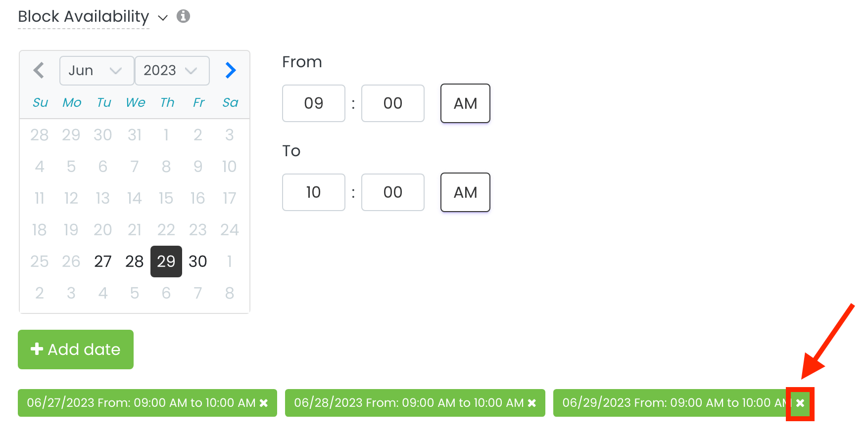Viewport: 868px width, 438px height.
Task: Go to the previous month with left arrow
Action: 39,70
